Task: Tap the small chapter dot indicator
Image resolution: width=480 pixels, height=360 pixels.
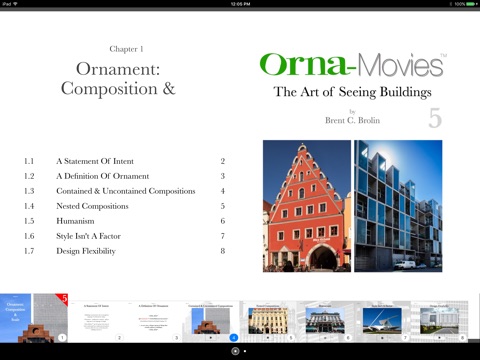Action: (x=245, y=351)
